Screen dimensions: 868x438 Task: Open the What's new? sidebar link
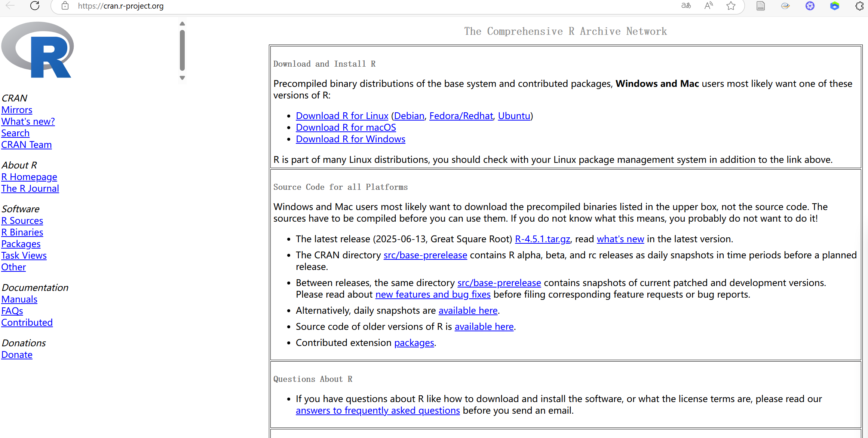28,121
